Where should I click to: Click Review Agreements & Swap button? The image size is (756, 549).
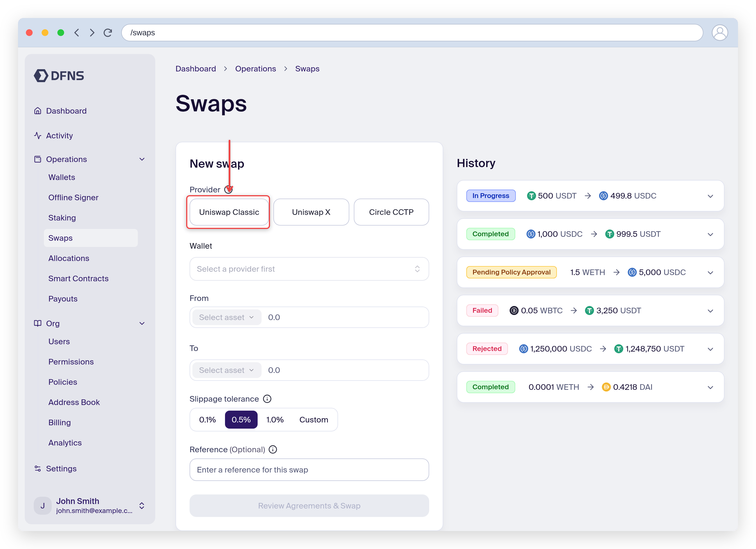coord(309,506)
